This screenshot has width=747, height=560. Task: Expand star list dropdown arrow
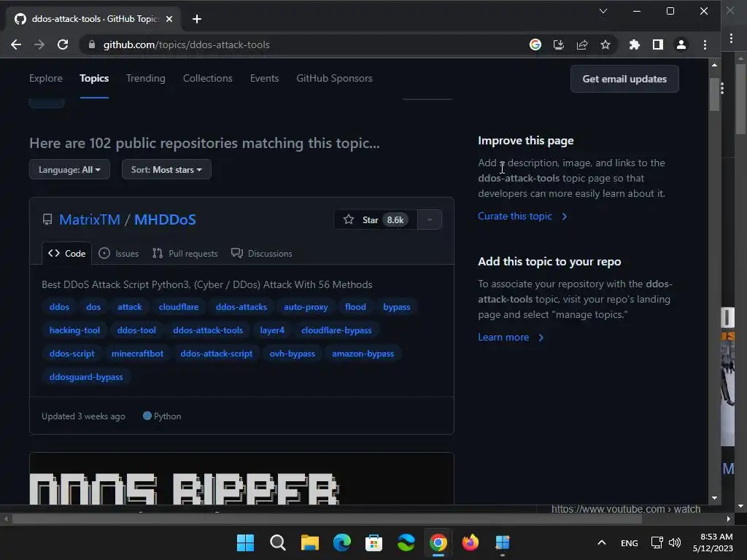tap(430, 219)
